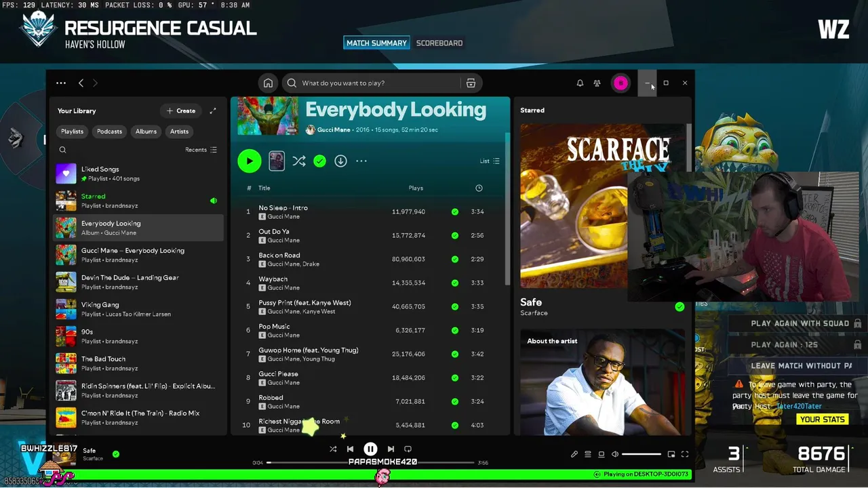Image resolution: width=868 pixels, height=488 pixels.
Task: Open the three-dot app menu at top left
Action: pos(61,83)
